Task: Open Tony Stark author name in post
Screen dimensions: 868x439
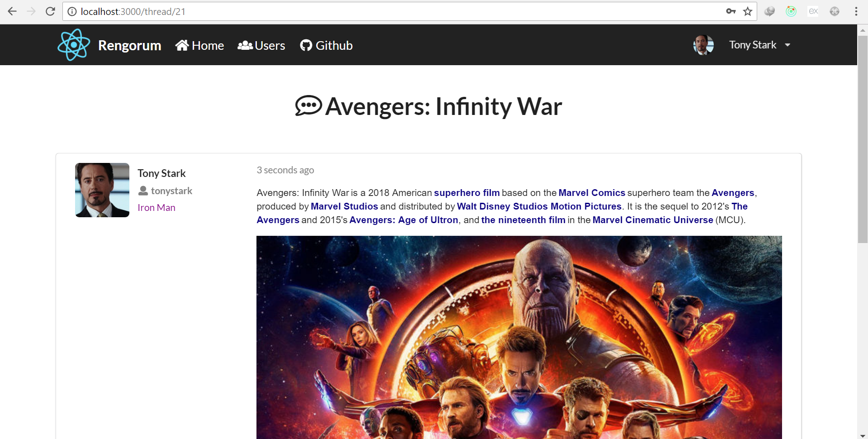Action: pos(161,173)
